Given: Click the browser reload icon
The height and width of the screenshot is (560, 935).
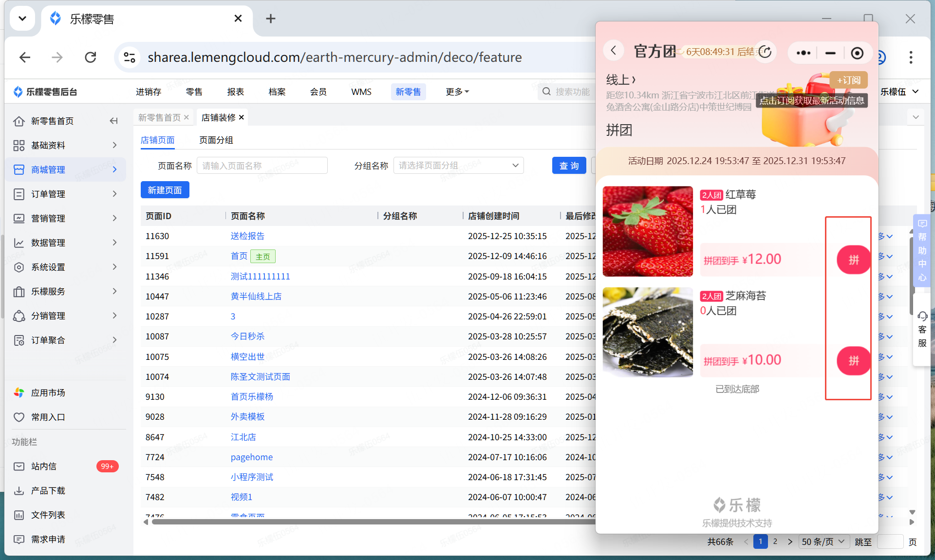Looking at the screenshot, I should (x=91, y=57).
